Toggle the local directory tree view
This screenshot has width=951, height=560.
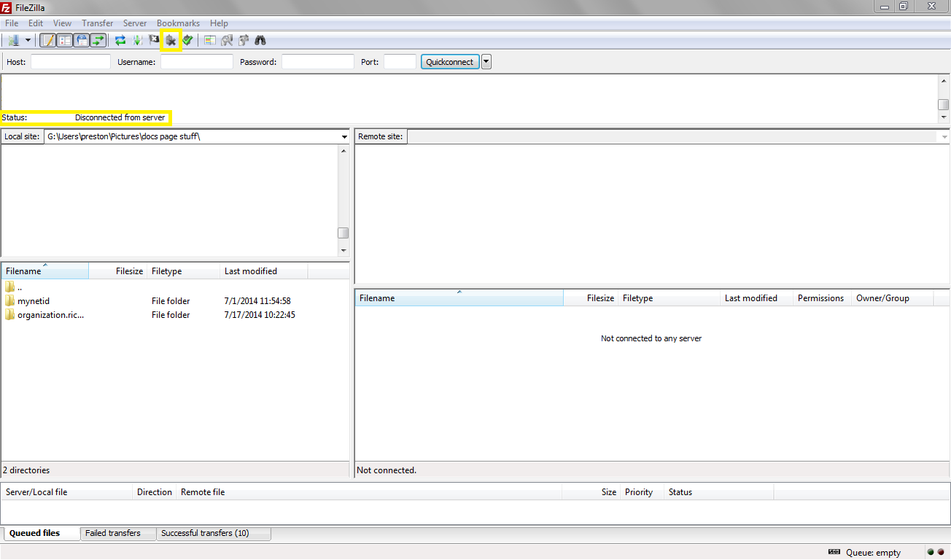[x=65, y=41]
